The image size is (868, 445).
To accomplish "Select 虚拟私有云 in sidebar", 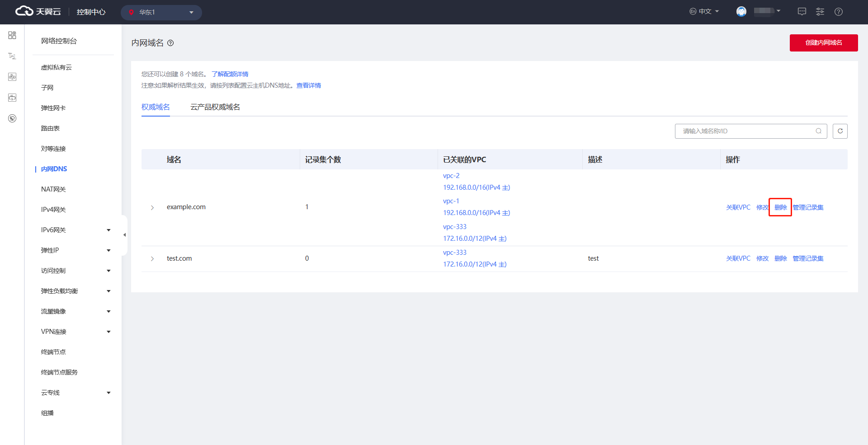I will pyautogui.click(x=57, y=67).
